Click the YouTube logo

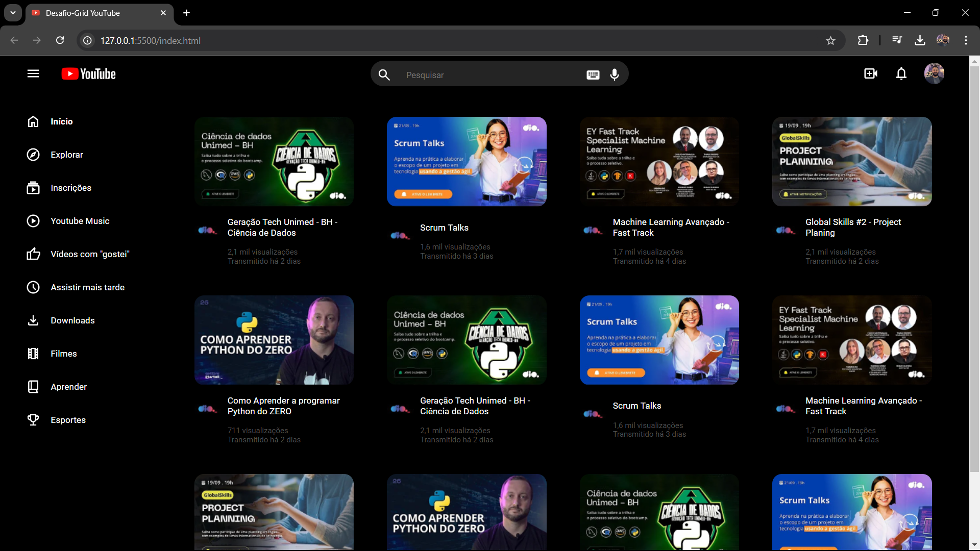[x=89, y=74]
